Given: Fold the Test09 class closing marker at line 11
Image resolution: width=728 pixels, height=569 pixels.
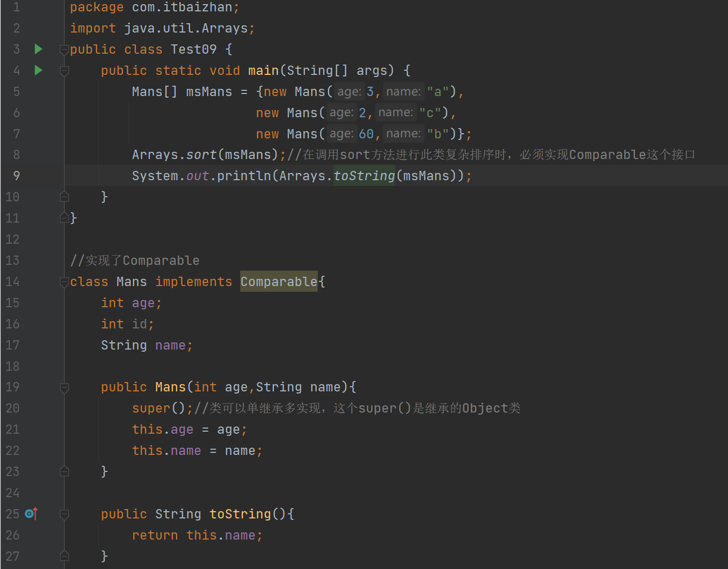Looking at the screenshot, I should [x=65, y=217].
